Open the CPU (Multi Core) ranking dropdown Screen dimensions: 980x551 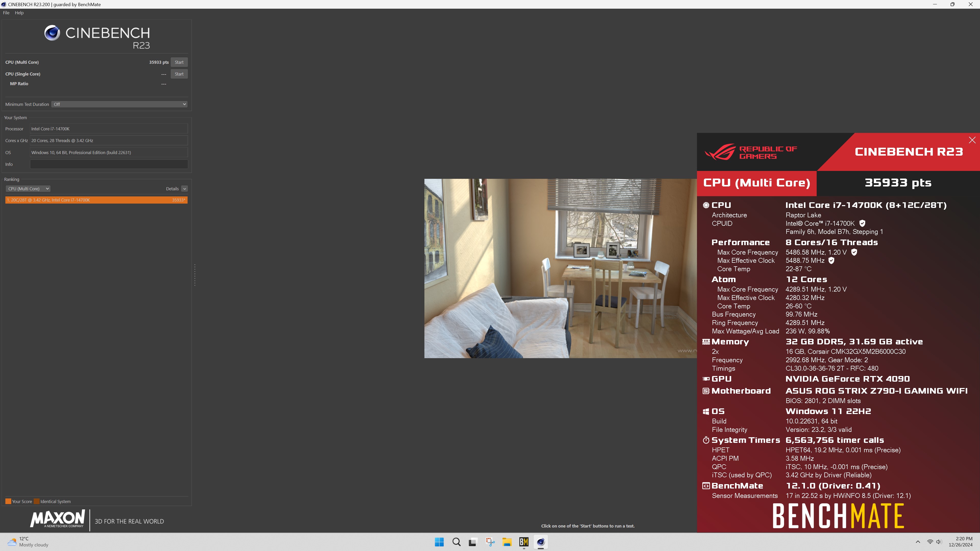point(28,189)
